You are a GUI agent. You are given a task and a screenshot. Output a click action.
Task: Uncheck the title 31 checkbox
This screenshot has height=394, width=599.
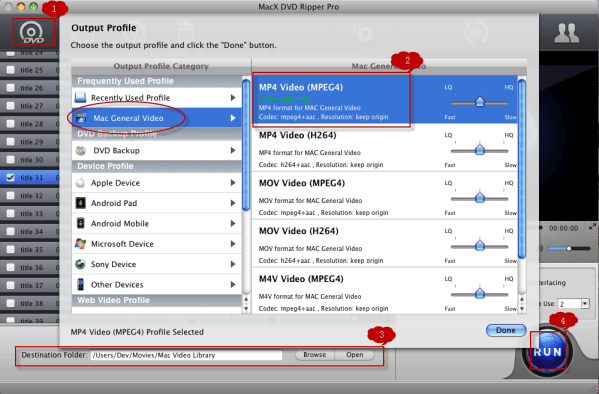pyautogui.click(x=11, y=178)
